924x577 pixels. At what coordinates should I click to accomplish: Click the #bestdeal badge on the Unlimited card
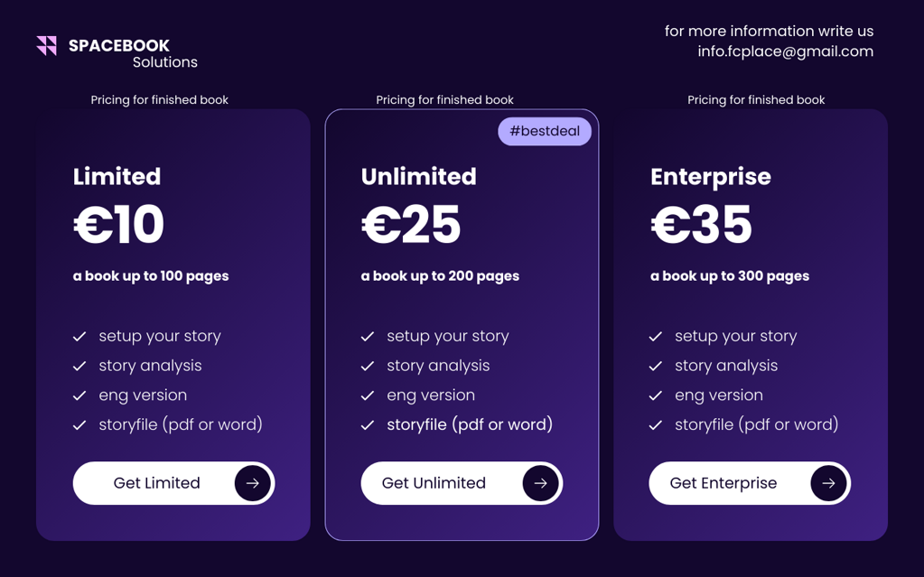[x=545, y=131]
